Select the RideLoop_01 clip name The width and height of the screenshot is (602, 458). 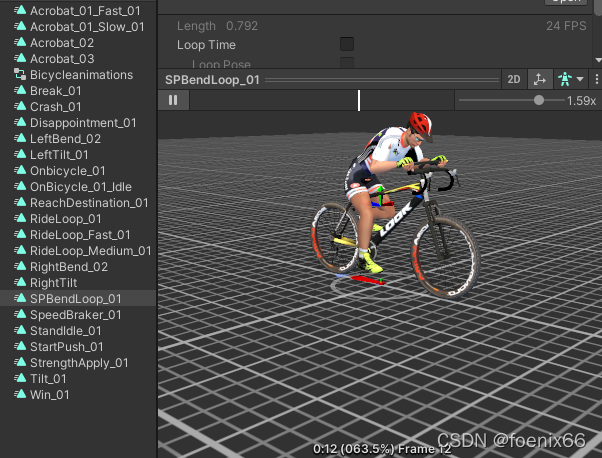[66, 219]
